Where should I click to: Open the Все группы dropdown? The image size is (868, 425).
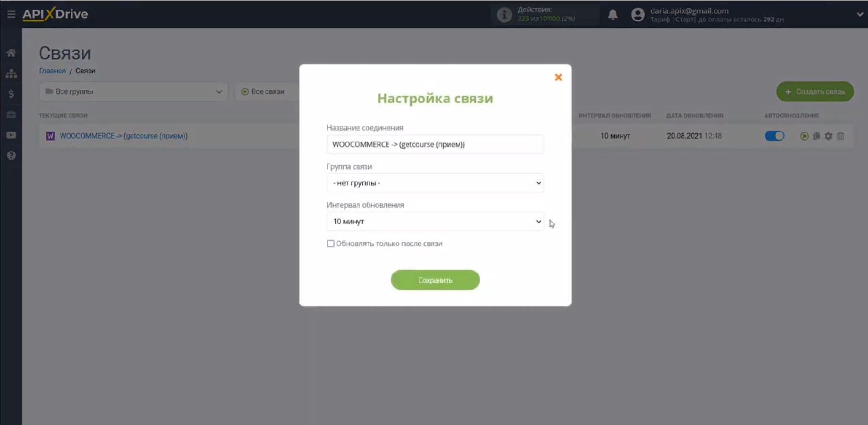pos(133,91)
